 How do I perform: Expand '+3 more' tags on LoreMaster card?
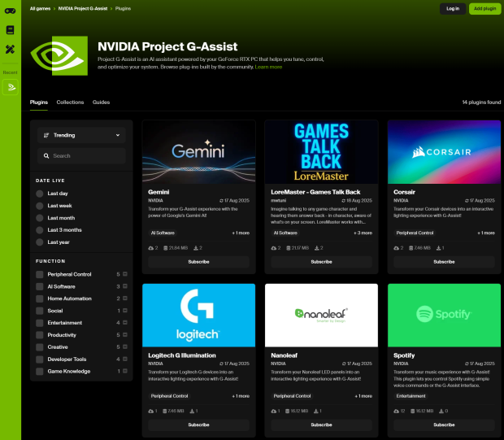click(x=363, y=233)
